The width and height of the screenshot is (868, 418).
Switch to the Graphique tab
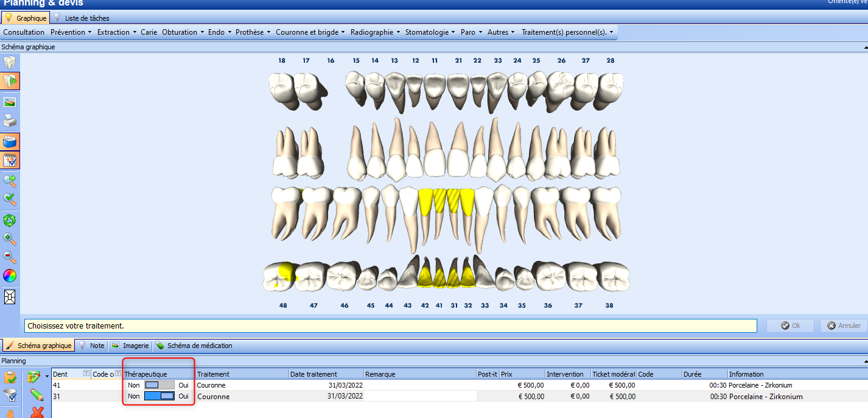pos(26,18)
